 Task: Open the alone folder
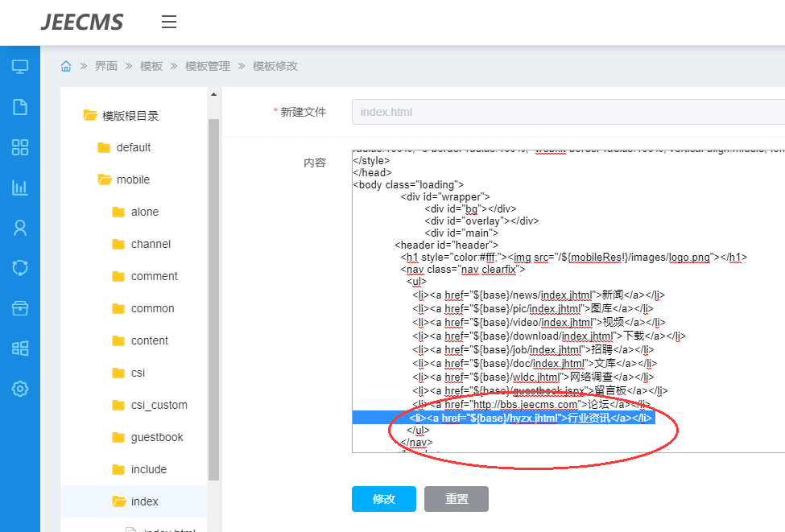click(x=145, y=212)
